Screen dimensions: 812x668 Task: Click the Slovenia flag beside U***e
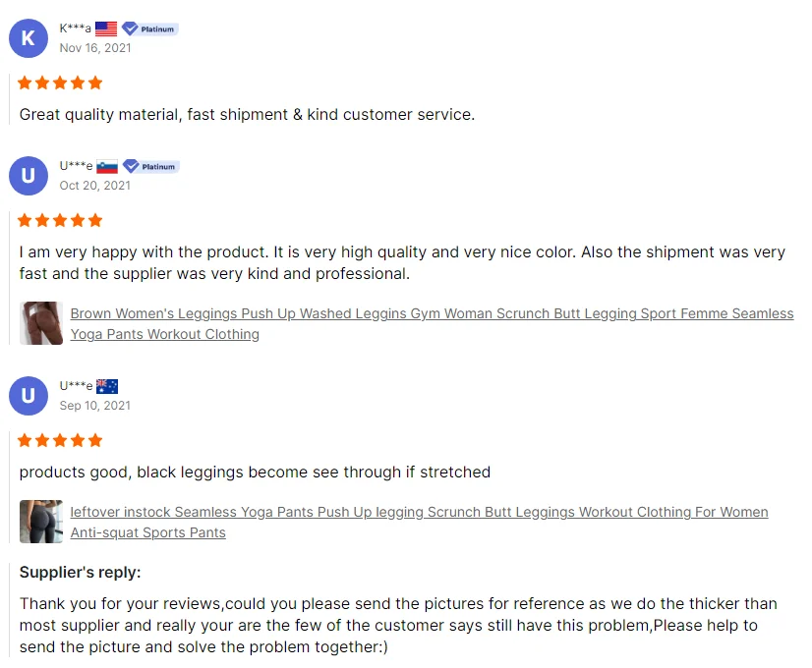coord(107,167)
